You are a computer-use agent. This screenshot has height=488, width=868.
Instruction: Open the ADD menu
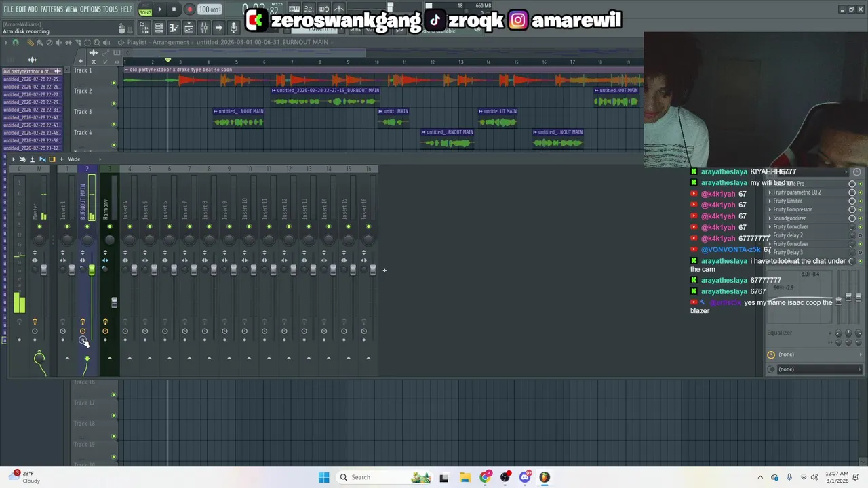[33, 9]
